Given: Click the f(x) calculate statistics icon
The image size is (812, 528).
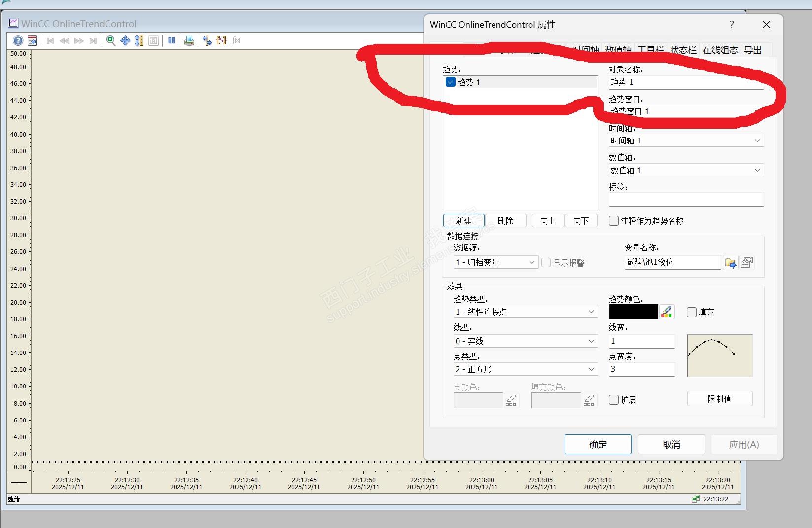Looking at the screenshot, I should (236, 41).
